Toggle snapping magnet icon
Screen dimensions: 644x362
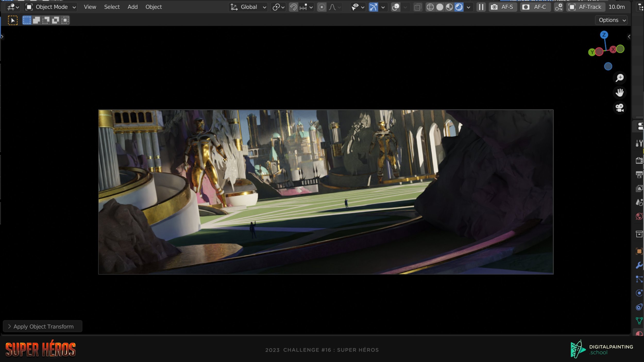tap(293, 7)
